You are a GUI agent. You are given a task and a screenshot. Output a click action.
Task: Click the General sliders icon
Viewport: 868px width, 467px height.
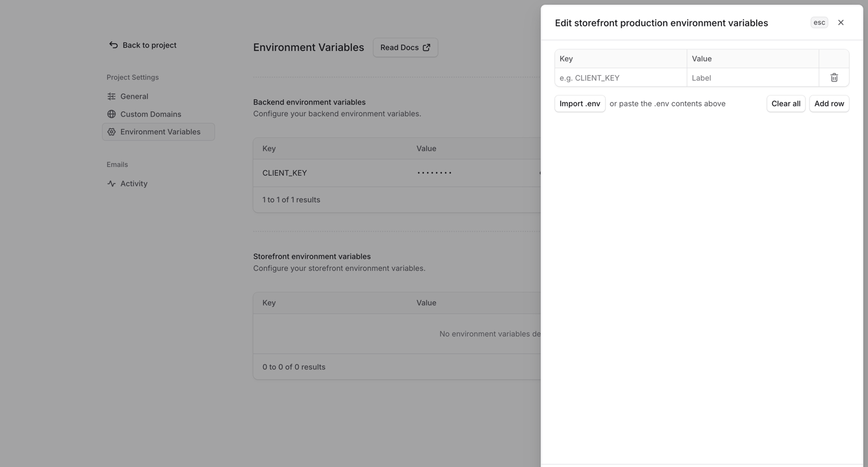coord(111,96)
